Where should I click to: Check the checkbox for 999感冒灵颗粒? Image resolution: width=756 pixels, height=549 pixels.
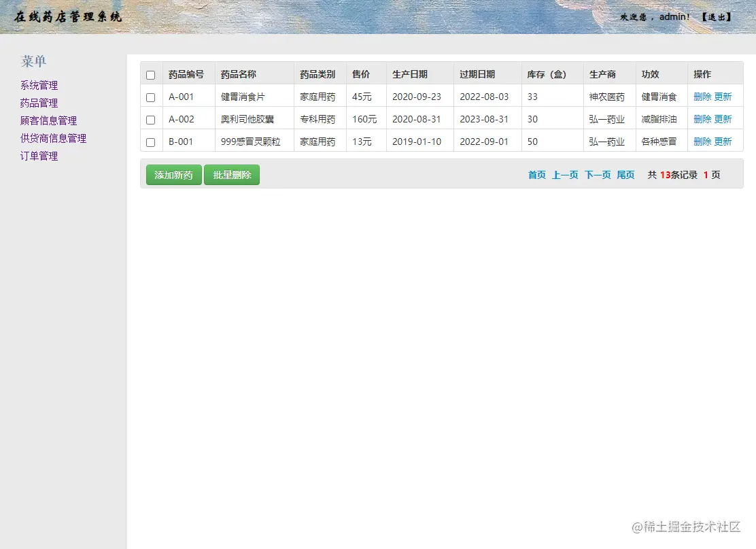point(151,141)
